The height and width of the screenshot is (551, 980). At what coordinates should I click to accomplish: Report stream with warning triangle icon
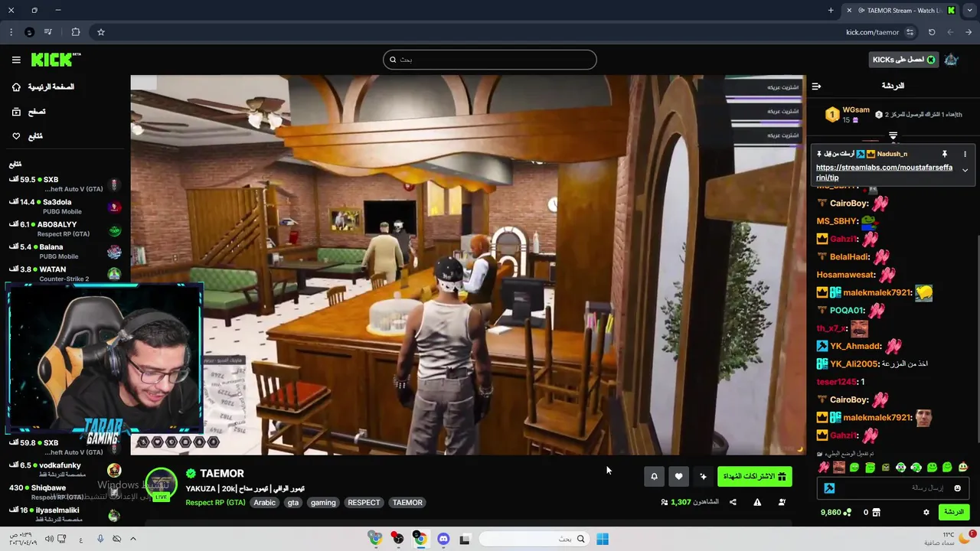click(x=757, y=502)
